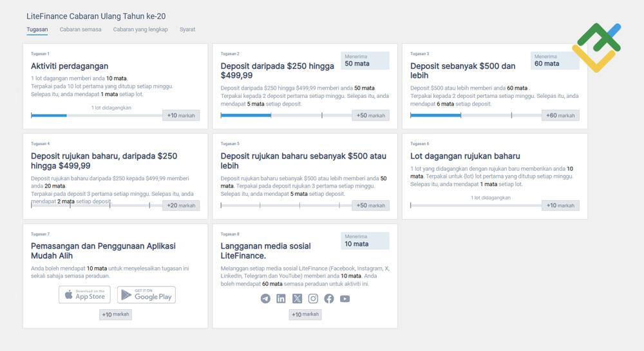Click the Menerima 50 mata badge
The width and height of the screenshot is (644, 351).
pos(365,61)
